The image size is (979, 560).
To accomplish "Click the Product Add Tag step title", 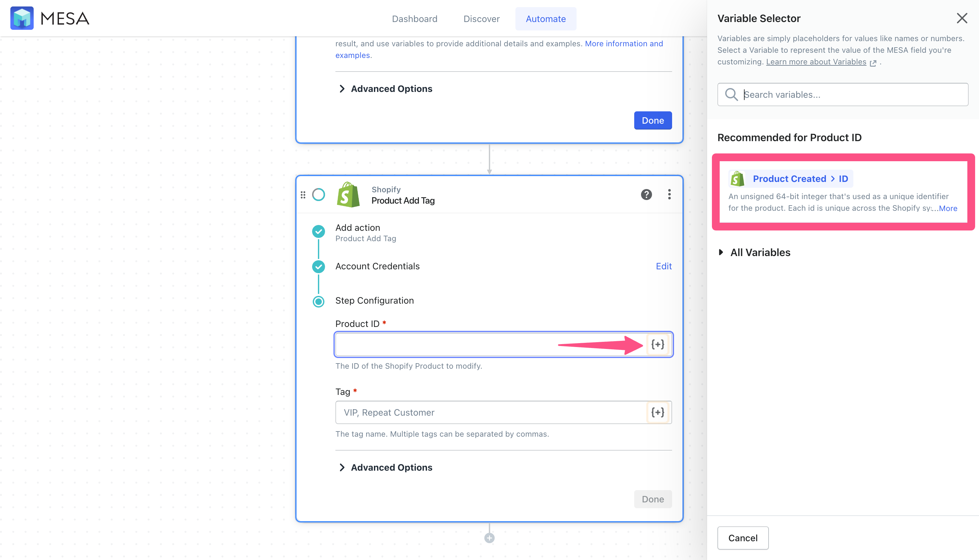I will [x=403, y=201].
